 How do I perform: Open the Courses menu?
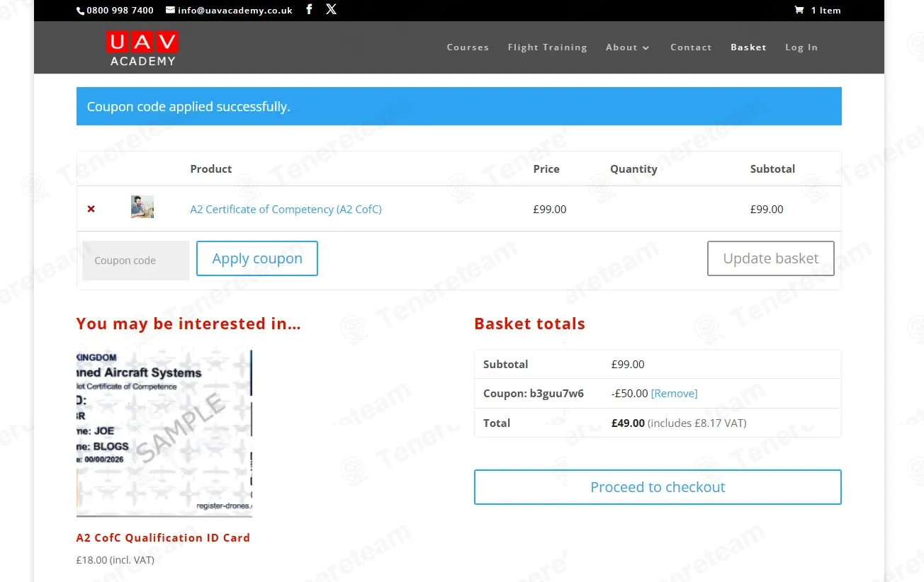click(x=468, y=47)
